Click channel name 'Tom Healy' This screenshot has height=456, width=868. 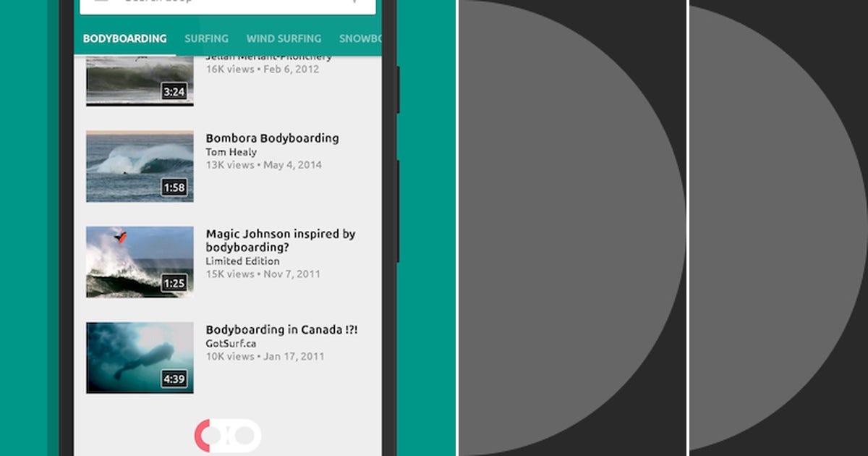point(231,152)
